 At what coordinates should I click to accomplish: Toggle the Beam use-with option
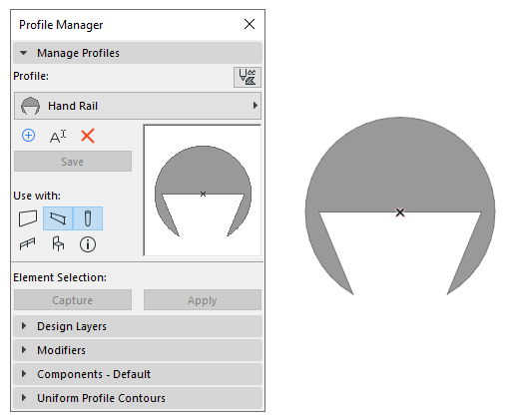(58, 218)
